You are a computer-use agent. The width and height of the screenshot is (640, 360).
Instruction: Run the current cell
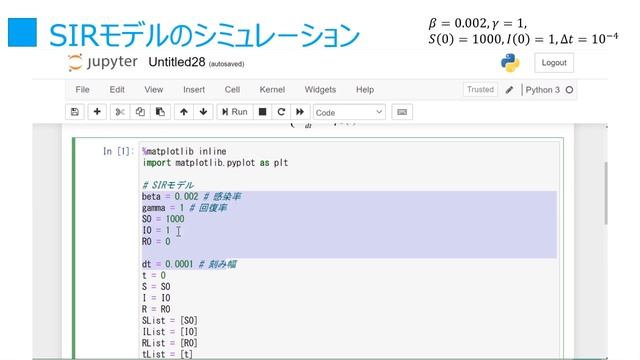(235, 112)
